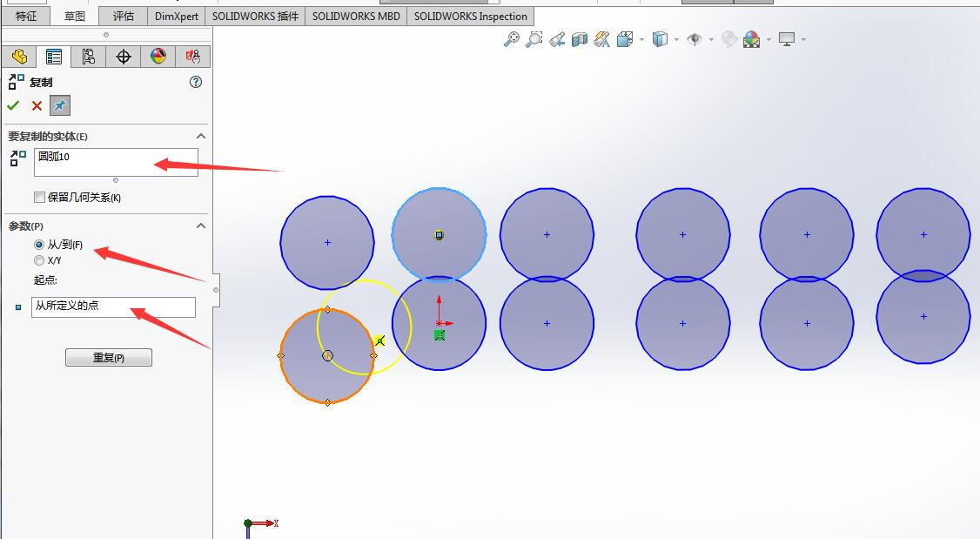This screenshot has width=980, height=539.
Task: Switch to the 评估 tab
Action: (123, 17)
